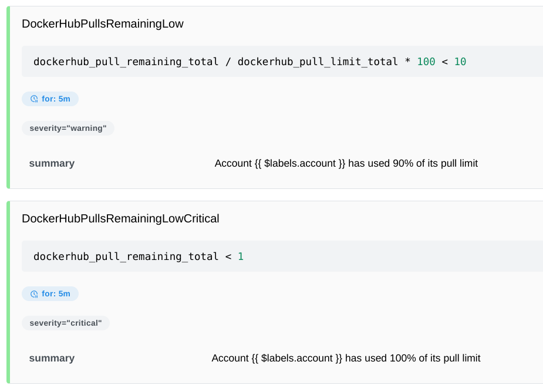
Task: Click the 'has used 100% of its pull limit' text
Action: [413, 359]
